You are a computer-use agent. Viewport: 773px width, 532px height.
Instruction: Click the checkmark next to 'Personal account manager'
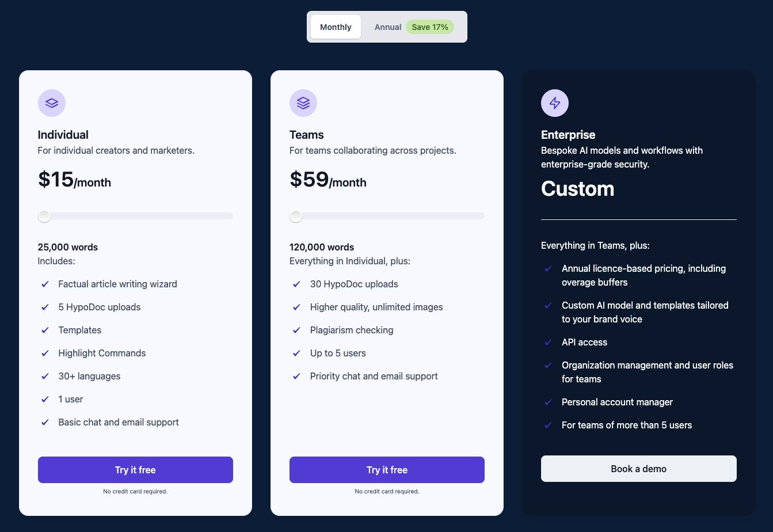[x=548, y=402]
